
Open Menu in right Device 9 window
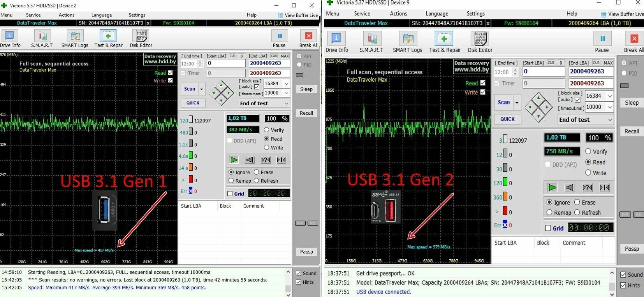coord(333,14)
